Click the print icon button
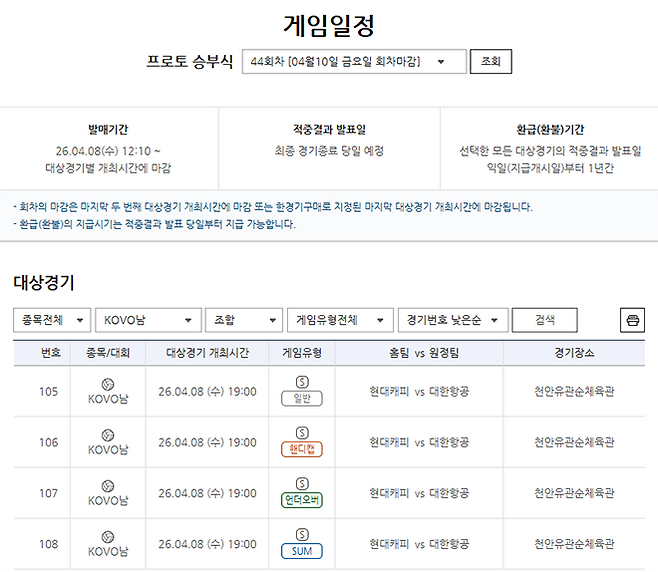The width and height of the screenshot is (658, 572). [632, 320]
